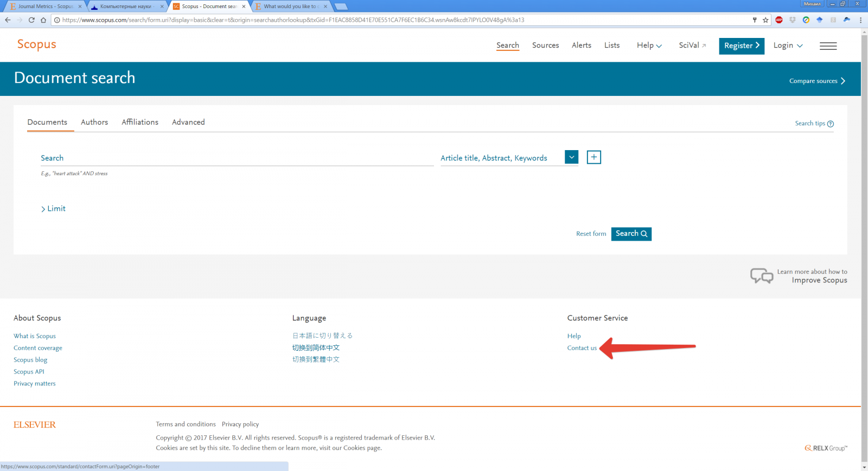Open the search field type dropdown arrow

click(571, 157)
